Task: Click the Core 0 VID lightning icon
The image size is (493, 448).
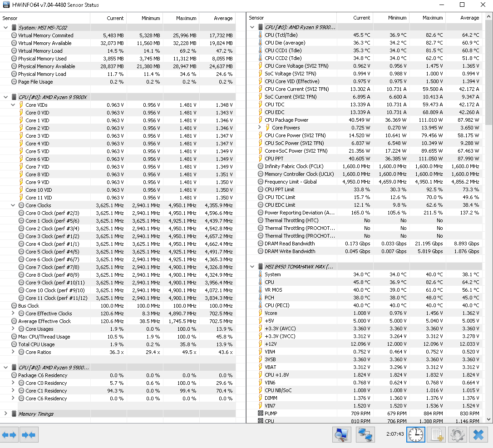Action: (21, 113)
